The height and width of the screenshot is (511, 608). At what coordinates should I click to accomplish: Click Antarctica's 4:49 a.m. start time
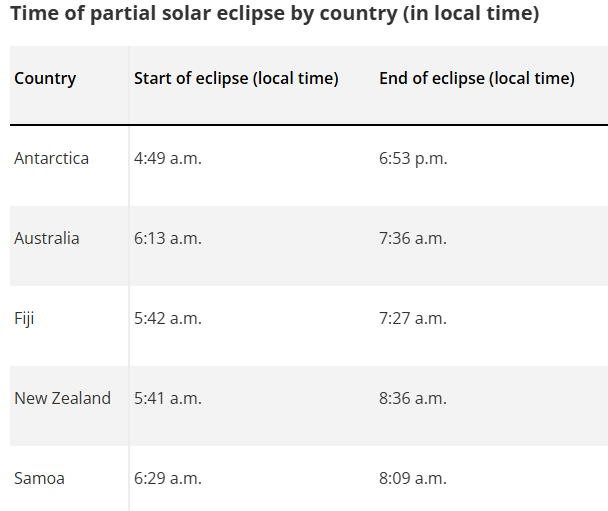click(x=168, y=158)
